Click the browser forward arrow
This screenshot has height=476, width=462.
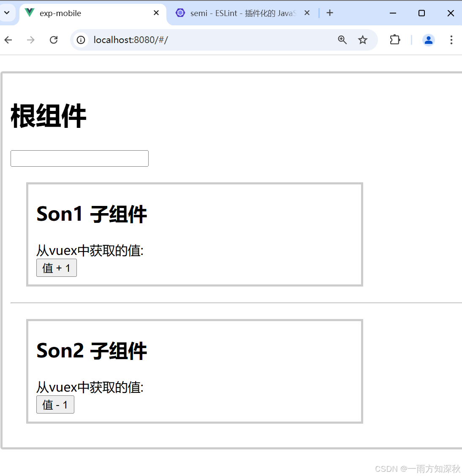(31, 40)
